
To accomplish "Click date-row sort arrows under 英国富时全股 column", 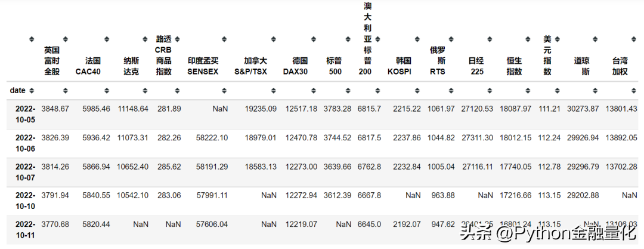I will [x=65, y=90].
